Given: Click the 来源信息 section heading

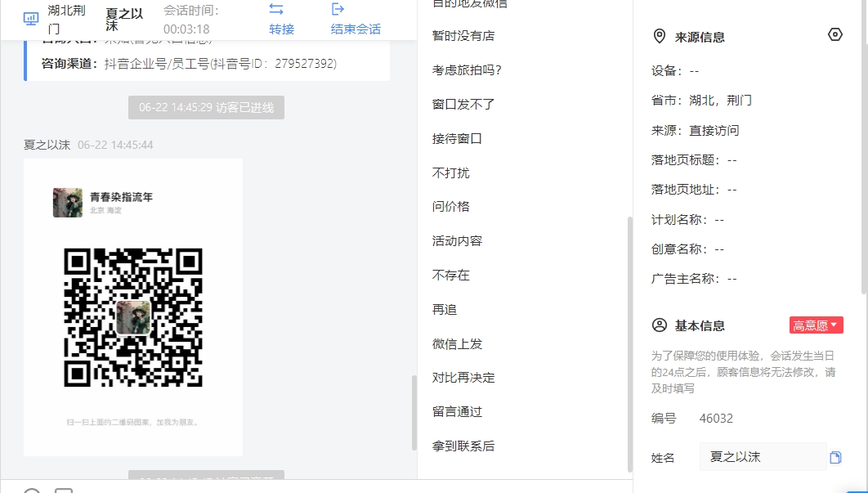Looking at the screenshot, I should 700,37.
